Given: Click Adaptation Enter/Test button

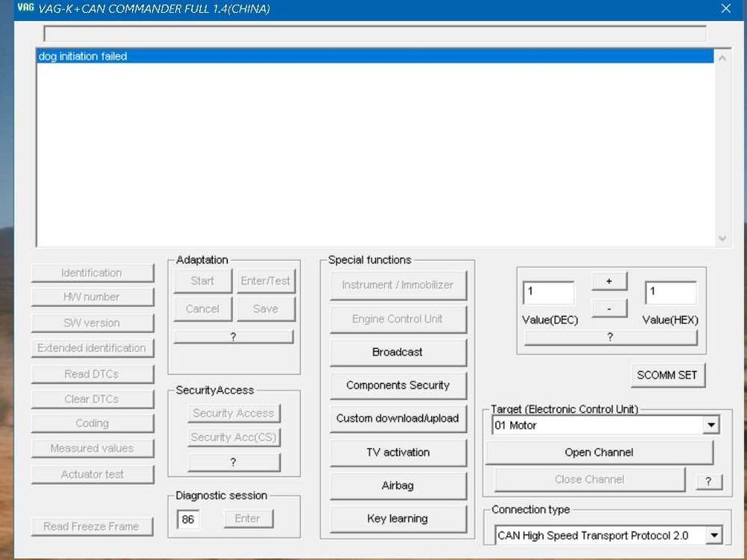Looking at the screenshot, I should (x=266, y=281).
